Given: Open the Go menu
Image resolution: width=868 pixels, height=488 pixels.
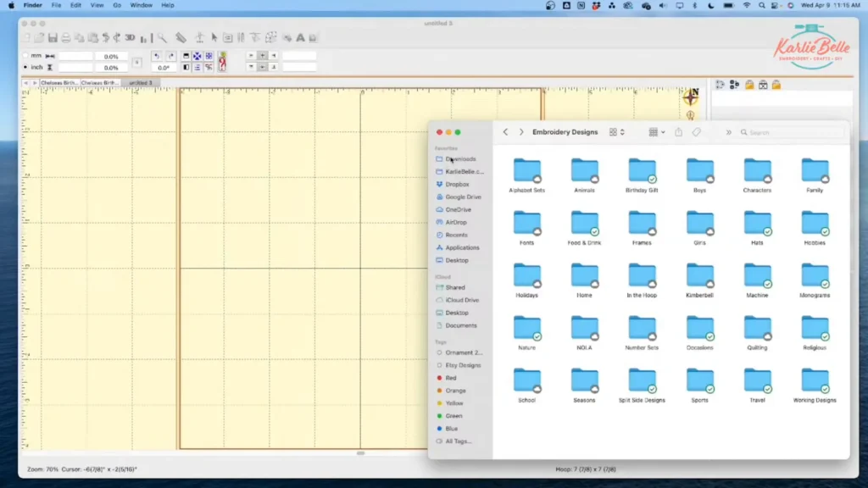Looking at the screenshot, I should tap(117, 6).
